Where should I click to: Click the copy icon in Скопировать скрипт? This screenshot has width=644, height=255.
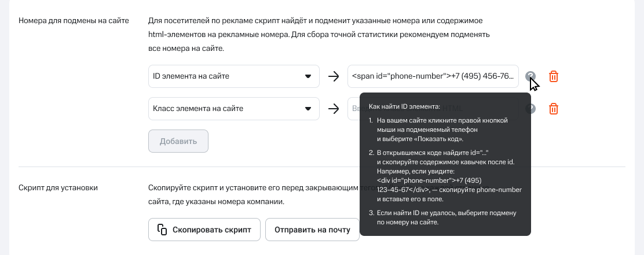(x=162, y=230)
